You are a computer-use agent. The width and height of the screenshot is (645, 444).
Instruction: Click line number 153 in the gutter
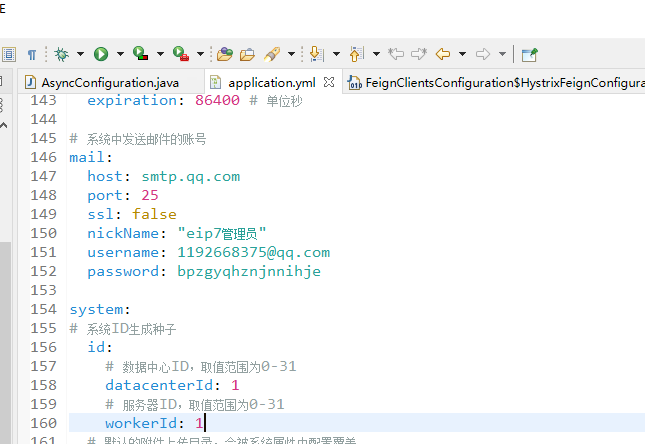coord(44,291)
